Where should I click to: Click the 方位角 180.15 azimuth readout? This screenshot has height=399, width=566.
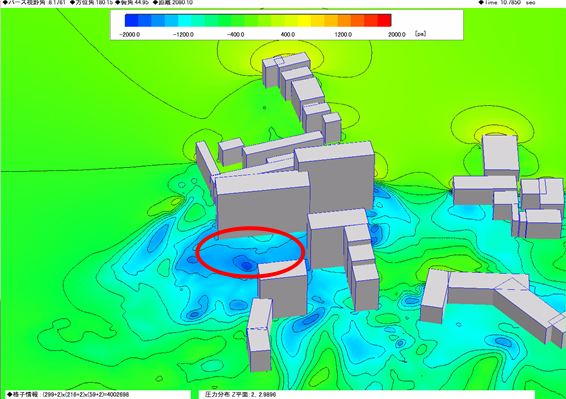click(91, 2)
